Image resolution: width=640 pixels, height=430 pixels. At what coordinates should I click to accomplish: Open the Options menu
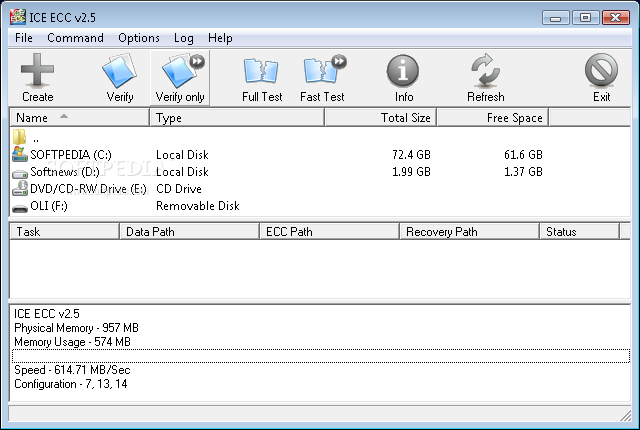click(139, 38)
